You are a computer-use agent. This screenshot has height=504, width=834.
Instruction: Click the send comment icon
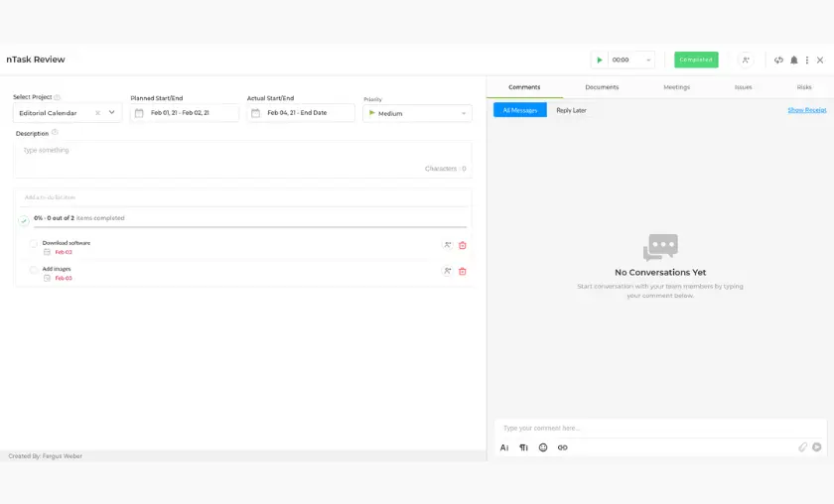[x=817, y=447]
